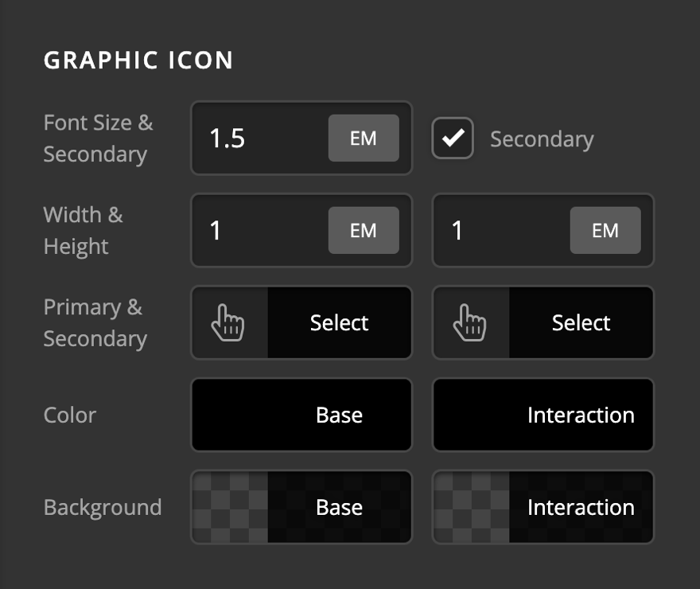The width and height of the screenshot is (700, 589).
Task: Click the EM unit badge next to Font Size
Action: (364, 138)
